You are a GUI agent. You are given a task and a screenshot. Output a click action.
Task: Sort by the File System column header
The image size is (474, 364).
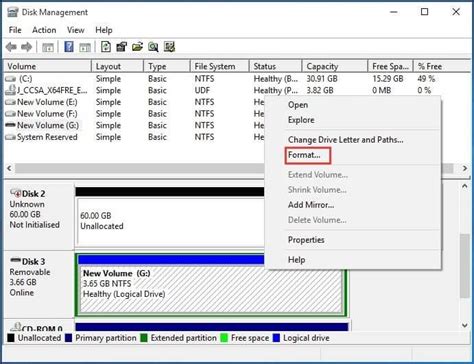[220, 66]
